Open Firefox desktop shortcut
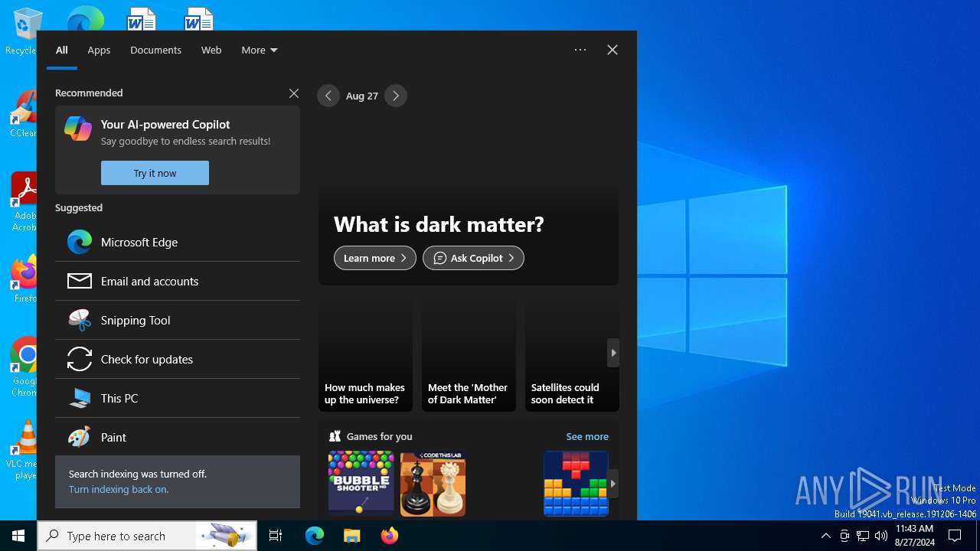 click(23, 279)
